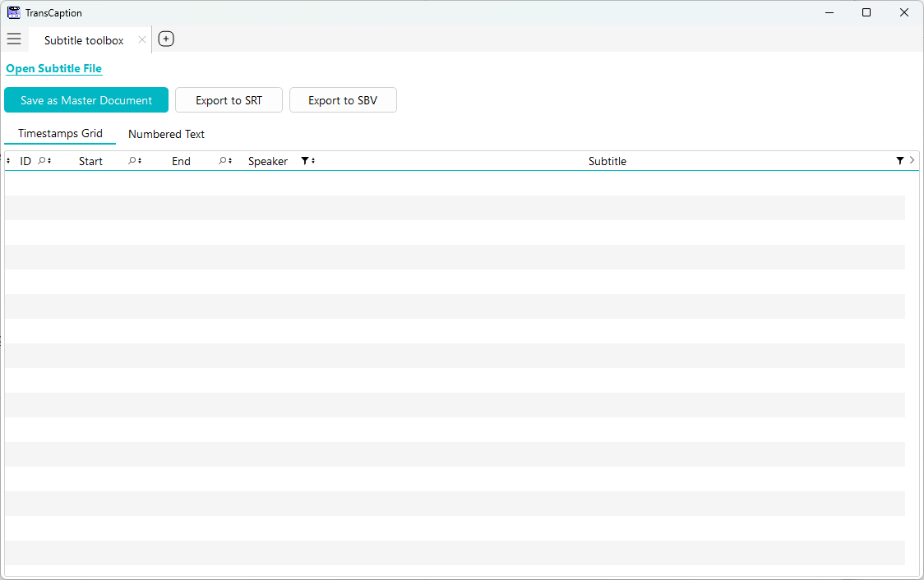Close the Subtitle toolbox tab
Image resolution: width=924 pixels, height=580 pixels.
(x=142, y=39)
